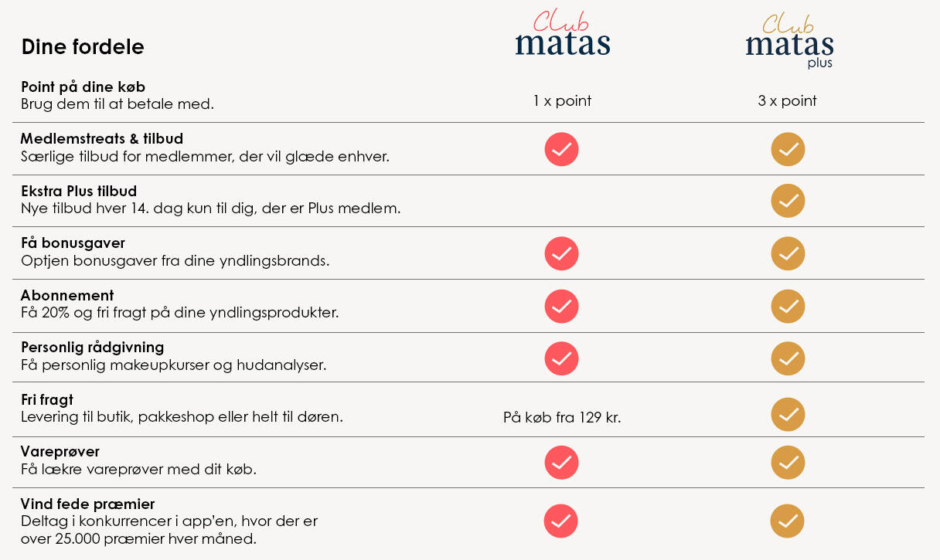Click the "3 x point" text

[x=787, y=101]
